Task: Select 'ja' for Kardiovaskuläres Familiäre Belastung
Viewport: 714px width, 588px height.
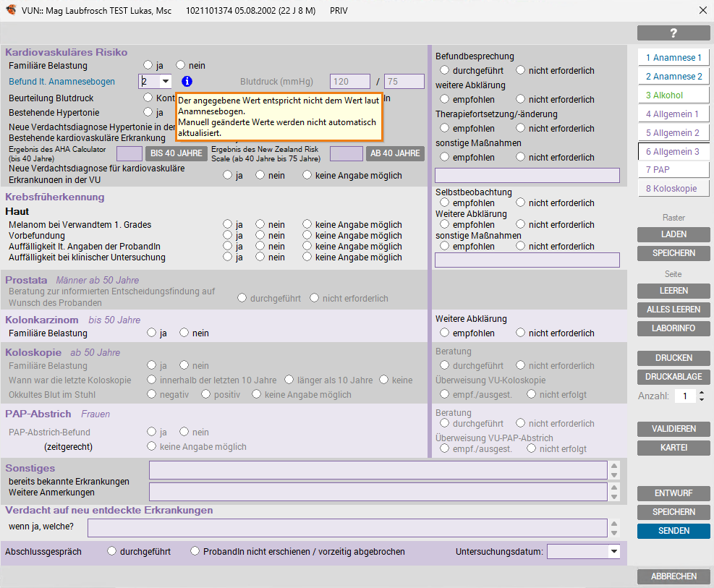Action: pos(148,65)
